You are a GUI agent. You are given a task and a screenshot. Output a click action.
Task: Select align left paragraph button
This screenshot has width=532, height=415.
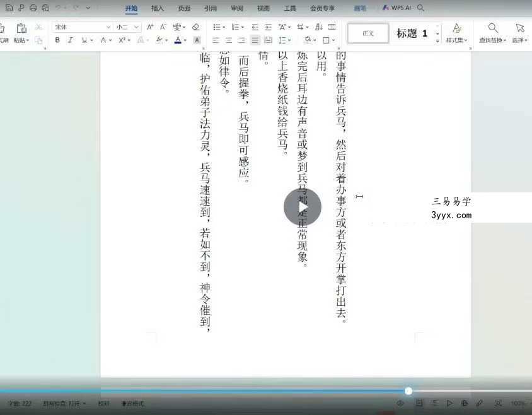(216, 40)
